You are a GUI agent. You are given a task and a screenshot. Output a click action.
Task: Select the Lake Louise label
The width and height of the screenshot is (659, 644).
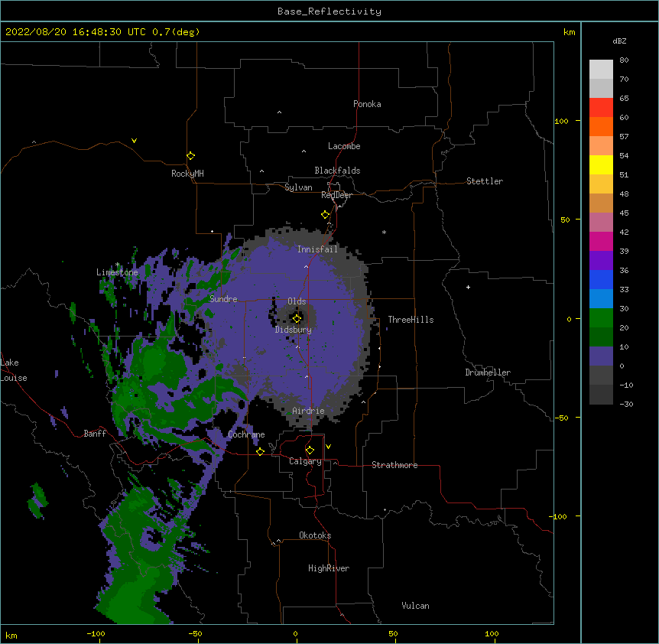(x=14, y=370)
